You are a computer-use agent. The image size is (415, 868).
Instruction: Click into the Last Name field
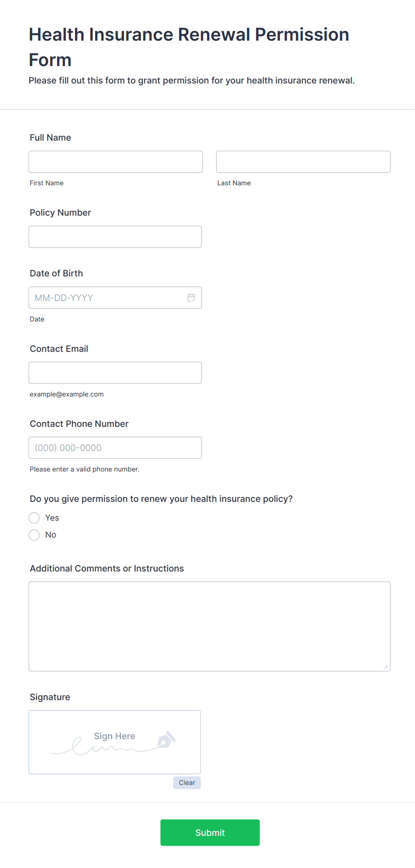(303, 162)
